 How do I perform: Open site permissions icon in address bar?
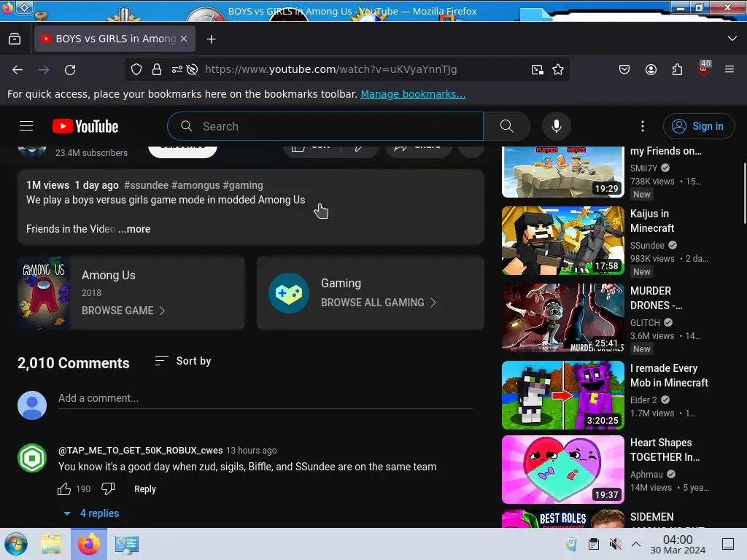pos(177,69)
